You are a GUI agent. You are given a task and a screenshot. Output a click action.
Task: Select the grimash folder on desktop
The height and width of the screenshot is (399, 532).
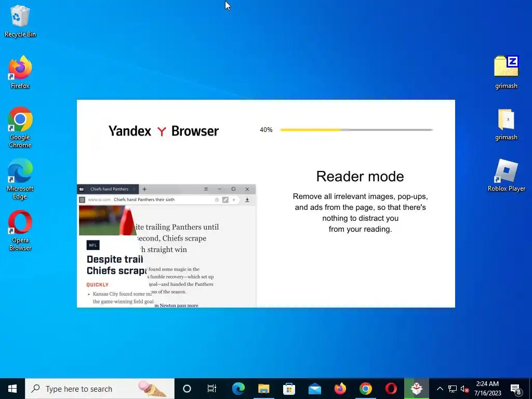click(506, 124)
